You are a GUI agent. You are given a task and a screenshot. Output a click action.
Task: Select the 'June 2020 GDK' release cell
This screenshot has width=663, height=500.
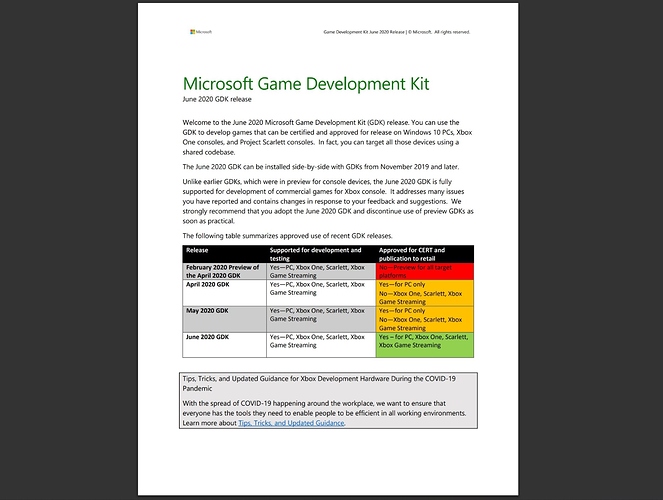point(225,345)
